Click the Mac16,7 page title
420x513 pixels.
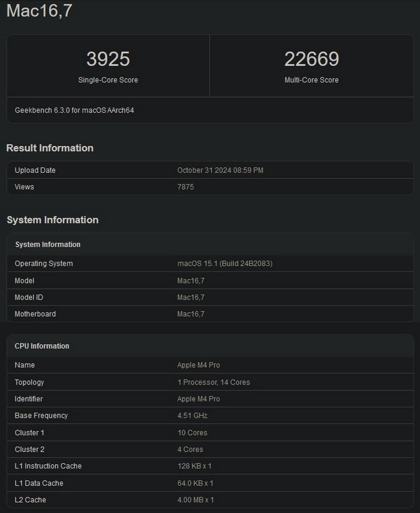(x=39, y=10)
